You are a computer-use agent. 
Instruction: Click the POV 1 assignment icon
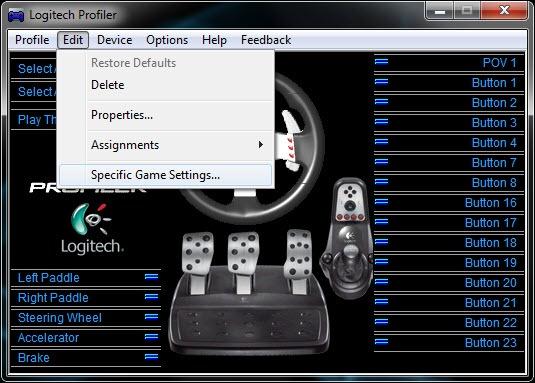coord(381,62)
